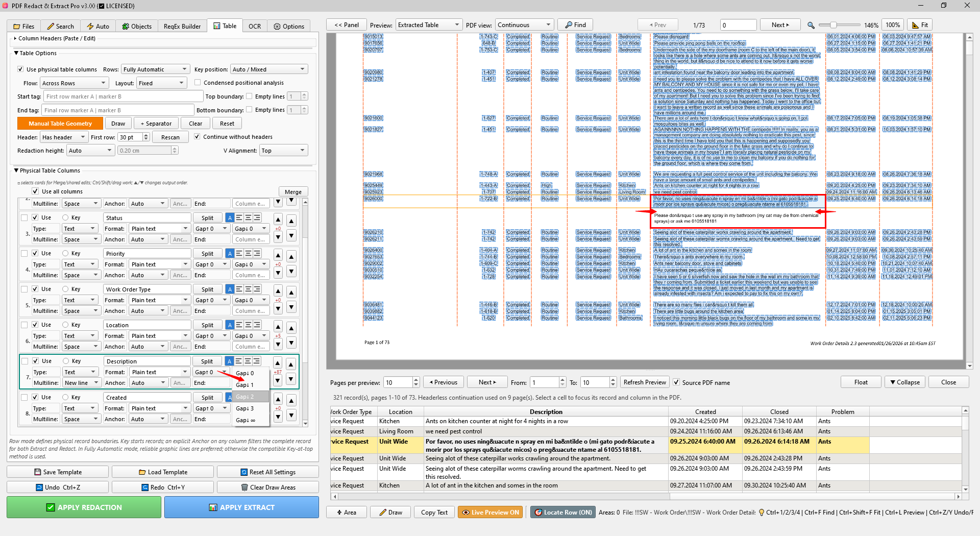The width and height of the screenshot is (980, 536).
Task: Toggle Use all columns checkbox
Action: 35,191
